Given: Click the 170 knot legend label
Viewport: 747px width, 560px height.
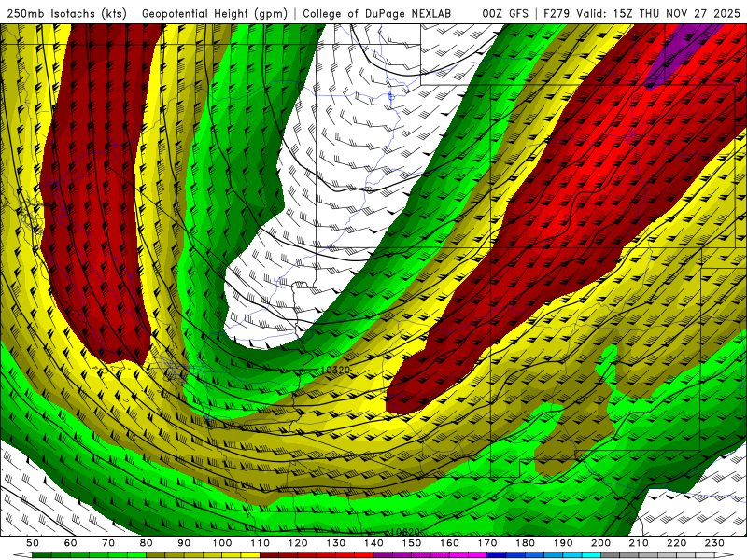Looking at the screenshot, I should coord(487,543).
